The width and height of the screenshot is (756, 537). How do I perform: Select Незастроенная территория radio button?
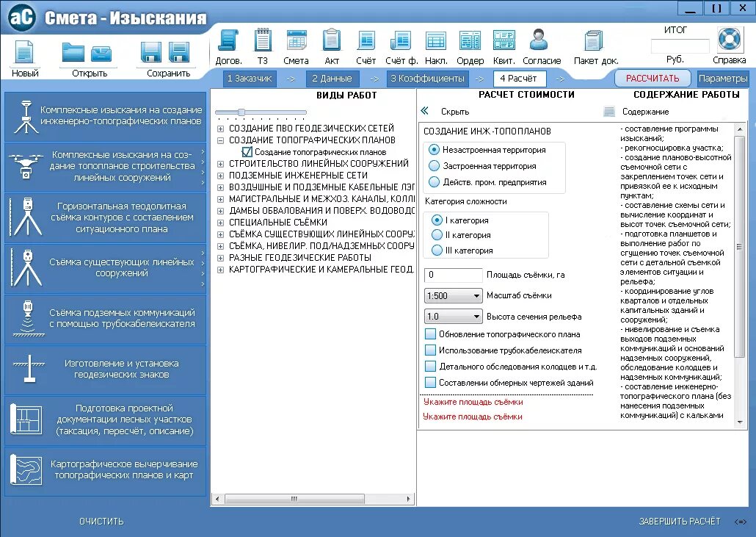[x=434, y=150]
